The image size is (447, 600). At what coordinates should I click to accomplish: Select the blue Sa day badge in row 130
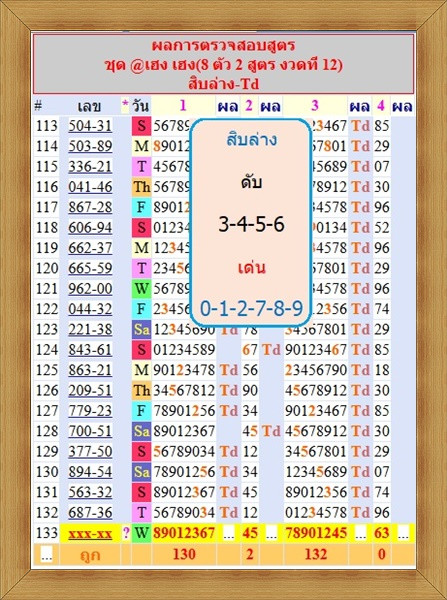click(x=141, y=472)
